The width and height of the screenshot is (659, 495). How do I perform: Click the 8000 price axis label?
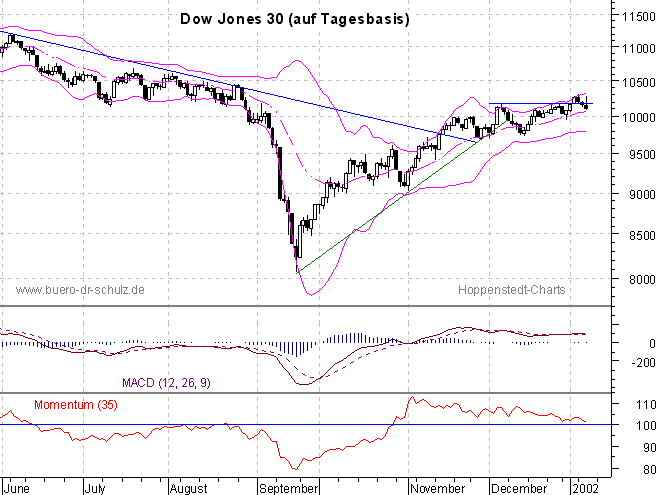point(642,279)
